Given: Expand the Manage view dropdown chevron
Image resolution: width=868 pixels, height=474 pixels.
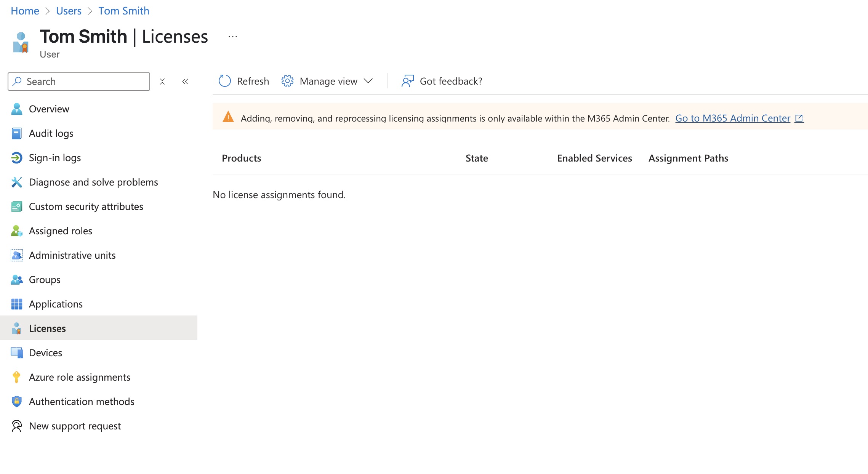Looking at the screenshot, I should [x=368, y=81].
